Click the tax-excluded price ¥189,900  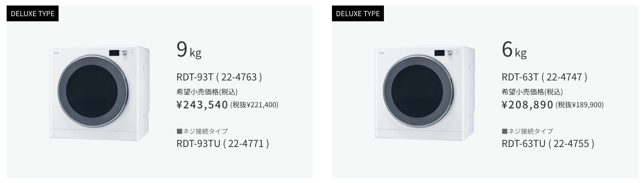(580, 105)
